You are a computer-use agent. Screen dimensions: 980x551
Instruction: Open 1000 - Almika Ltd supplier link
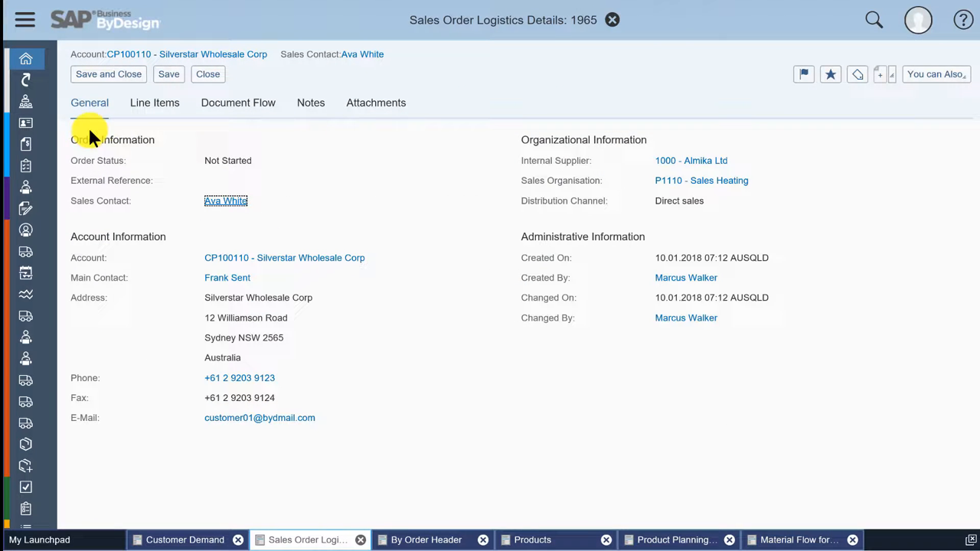click(x=691, y=161)
